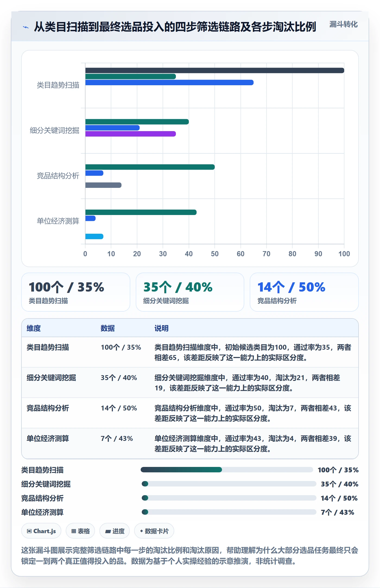Click the footer note starting 这张漏斗图

[x=190, y=555]
